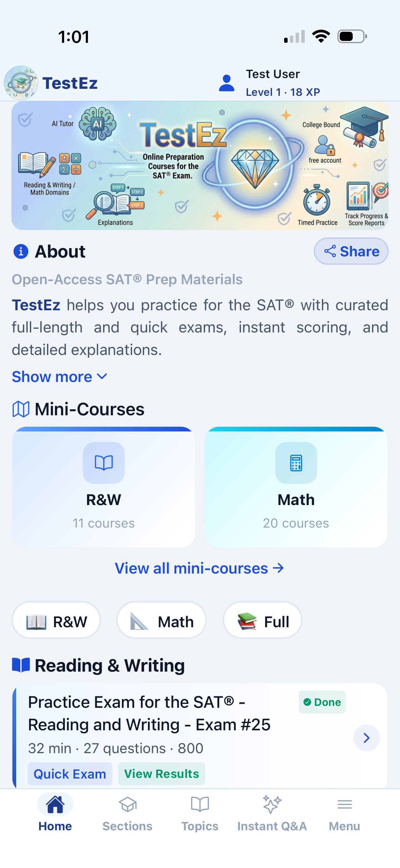Tap the TestEz promotional banner image

click(x=200, y=166)
